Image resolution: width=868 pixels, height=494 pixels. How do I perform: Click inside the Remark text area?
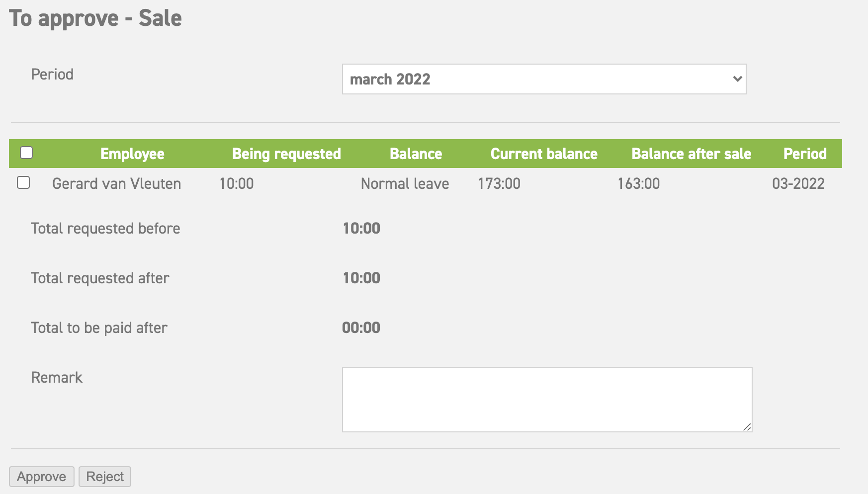pyautogui.click(x=546, y=398)
